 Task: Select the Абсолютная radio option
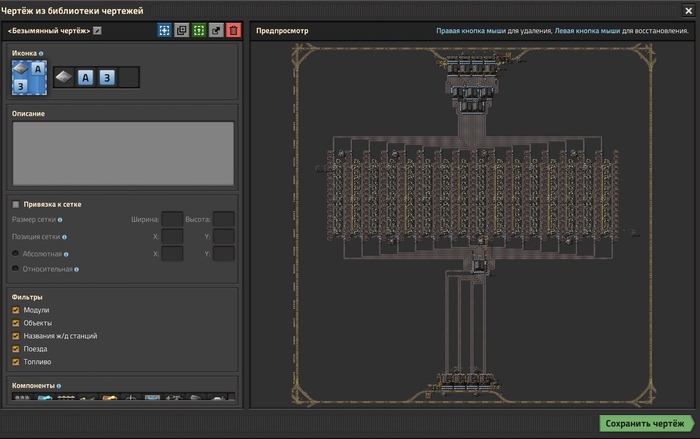[15, 254]
